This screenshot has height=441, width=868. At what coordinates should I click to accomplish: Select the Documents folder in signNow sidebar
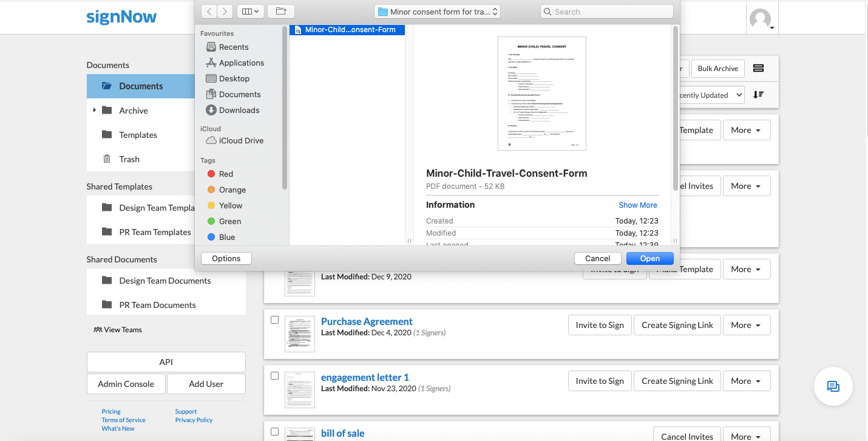click(141, 86)
